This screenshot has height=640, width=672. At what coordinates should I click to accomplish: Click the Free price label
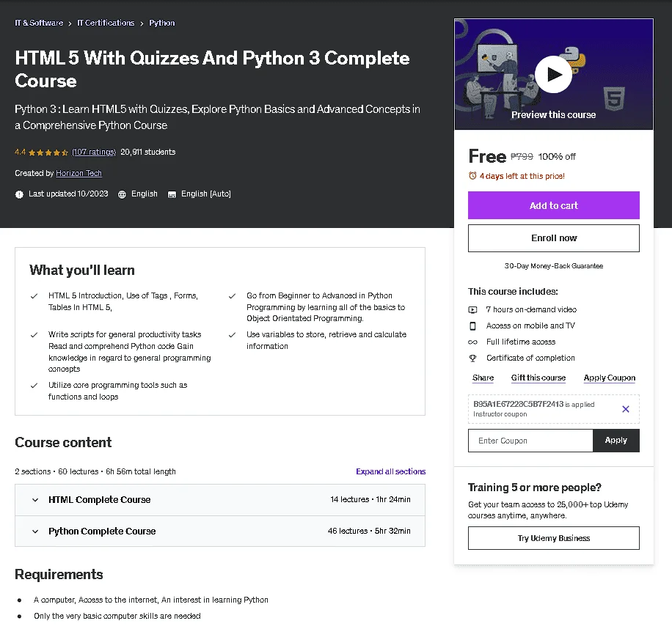487,156
